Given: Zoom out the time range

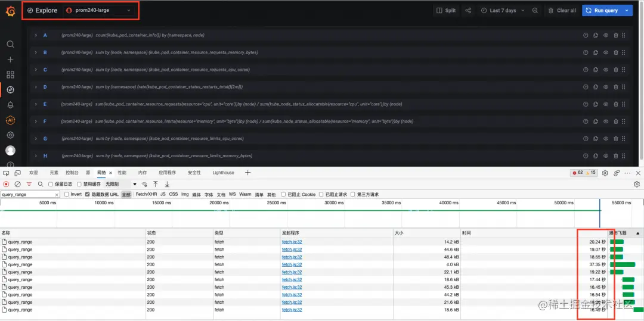Looking at the screenshot, I should [535, 11].
